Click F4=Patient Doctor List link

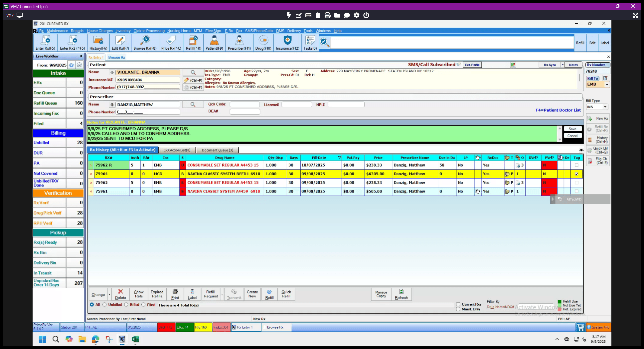point(558,110)
